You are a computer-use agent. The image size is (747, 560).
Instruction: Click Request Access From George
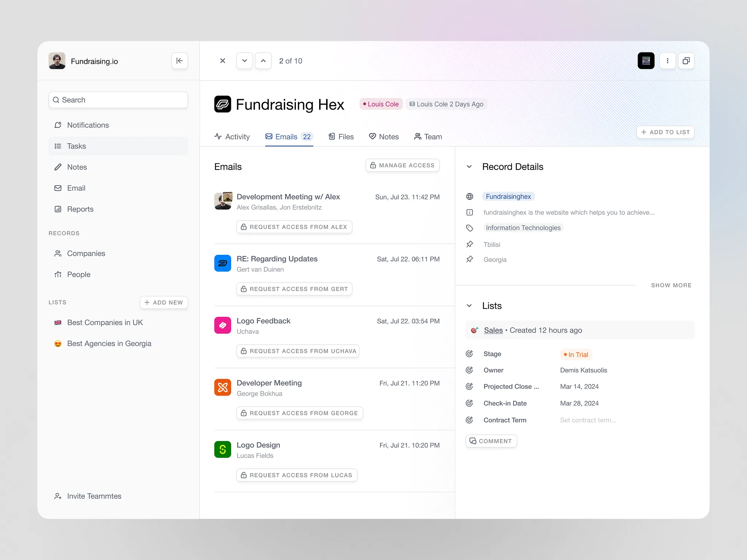coord(299,413)
